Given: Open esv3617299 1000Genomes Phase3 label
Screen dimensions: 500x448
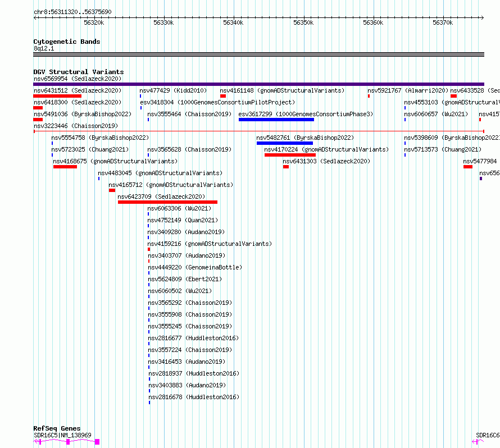Looking at the screenshot, I should [306, 114].
